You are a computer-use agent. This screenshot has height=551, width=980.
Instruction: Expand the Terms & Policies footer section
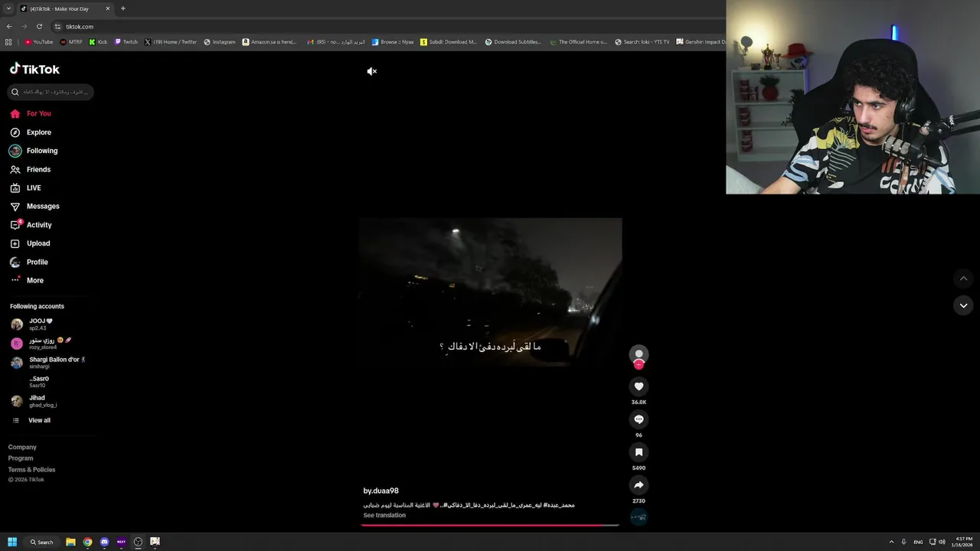31,470
